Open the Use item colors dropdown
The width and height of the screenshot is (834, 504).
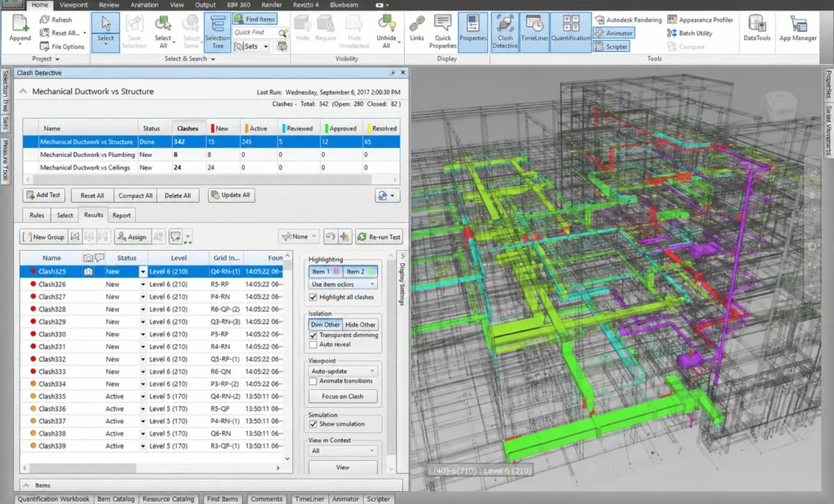click(x=343, y=284)
